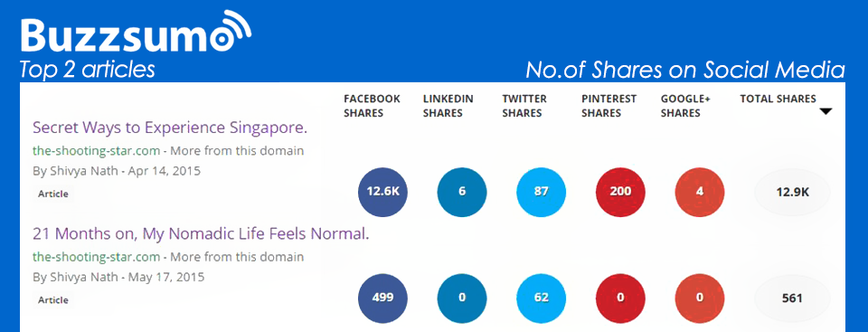The image size is (868, 332).
Task: Click the first the-shooting-star.com domain link
Action: tap(97, 151)
